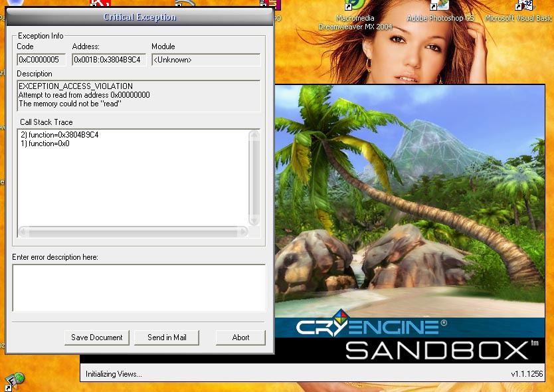Click the call stack horizontal scrollbar left arrow
The height and width of the screenshot is (392, 554).
coord(23,231)
